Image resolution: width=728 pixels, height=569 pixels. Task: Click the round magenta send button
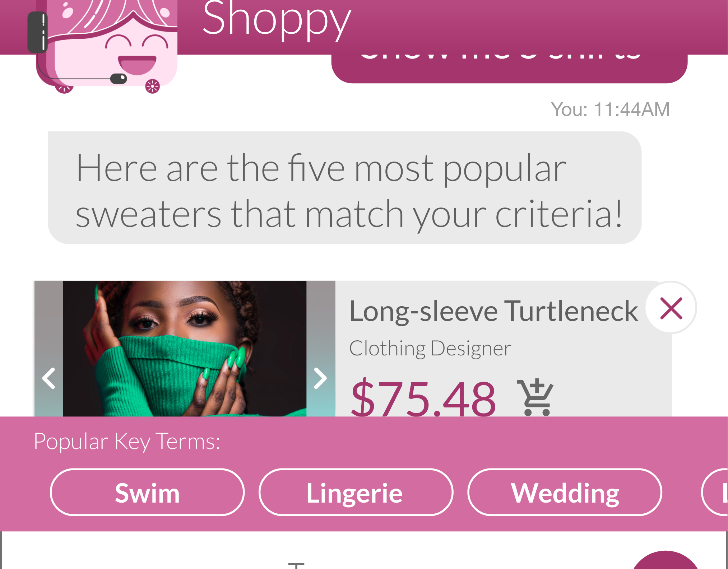click(x=666, y=560)
